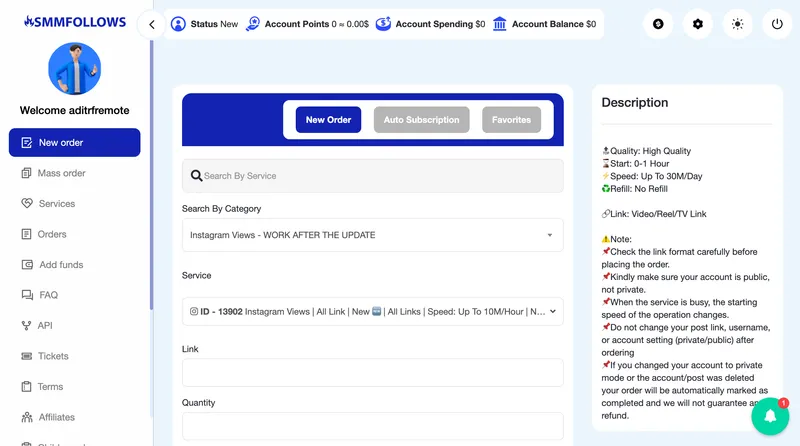Toggle light/dark theme with sun icon
This screenshot has height=446, width=800.
(738, 24)
